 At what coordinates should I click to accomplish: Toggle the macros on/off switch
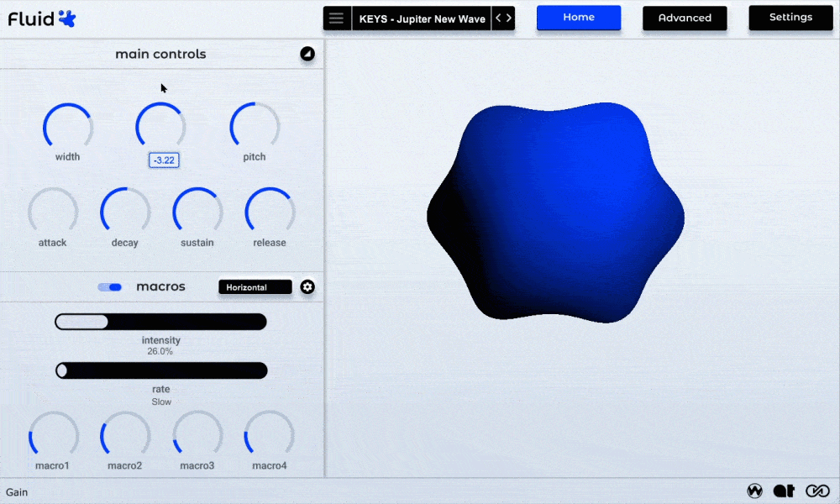tap(110, 287)
